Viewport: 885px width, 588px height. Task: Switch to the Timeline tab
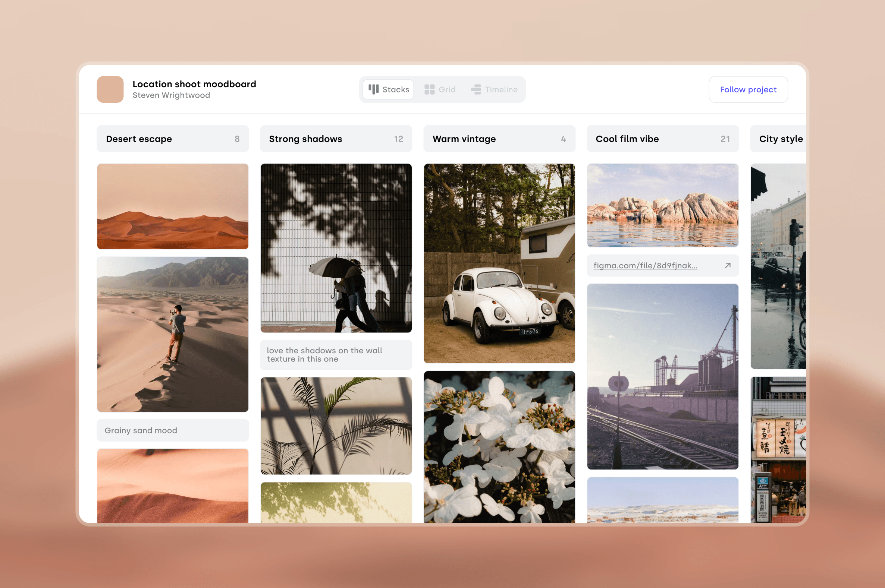click(x=494, y=89)
